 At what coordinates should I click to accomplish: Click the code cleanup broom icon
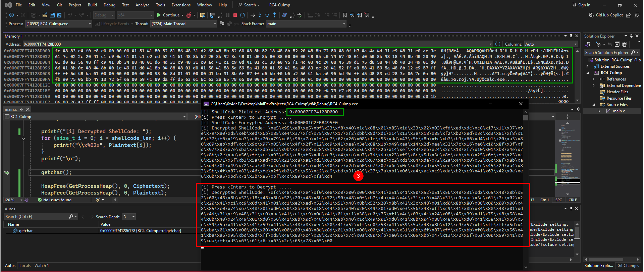click(x=98, y=200)
